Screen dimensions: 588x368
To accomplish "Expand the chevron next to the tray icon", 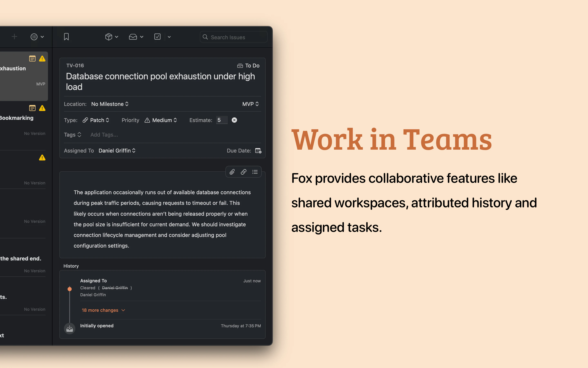I will pyautogui.click(x=142, y=37).
